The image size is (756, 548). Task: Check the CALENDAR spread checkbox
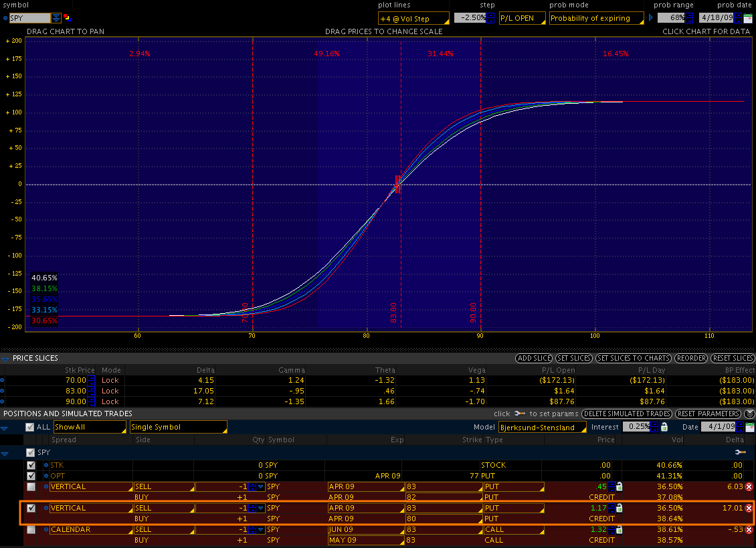[x=31, y=530]
